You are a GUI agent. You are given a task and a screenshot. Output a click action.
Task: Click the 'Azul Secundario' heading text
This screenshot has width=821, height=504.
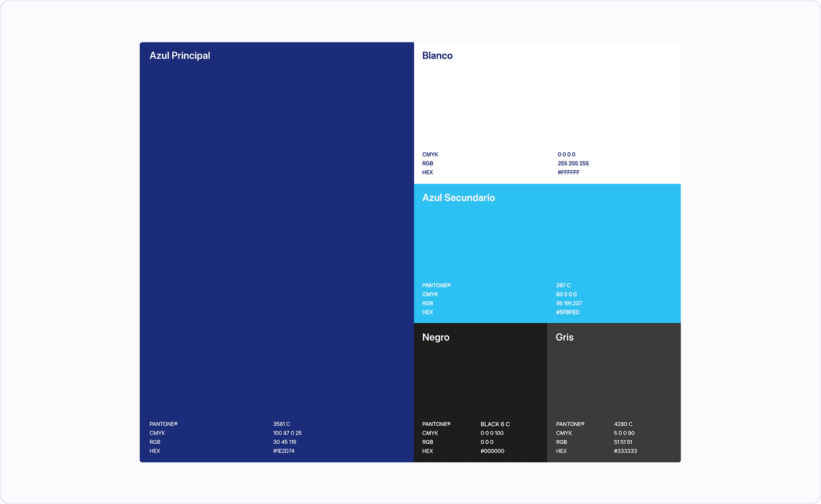458,198
